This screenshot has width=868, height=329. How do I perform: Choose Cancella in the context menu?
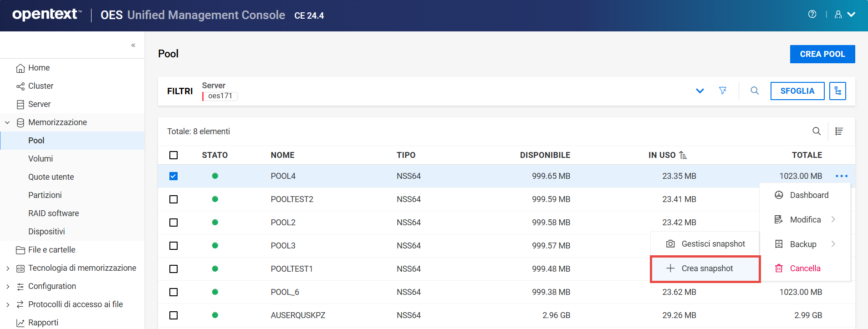coord(805,268)
